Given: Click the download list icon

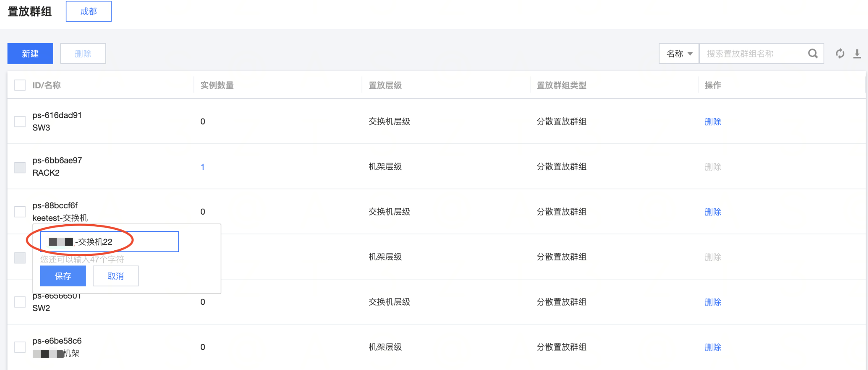Looking at the screenshot, I should click(x=857, y=54).
